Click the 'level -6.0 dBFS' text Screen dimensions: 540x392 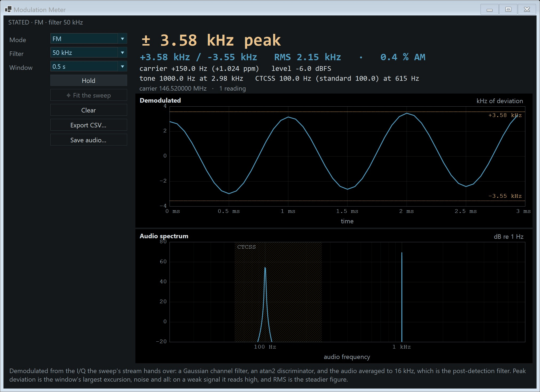pos(301,68)
